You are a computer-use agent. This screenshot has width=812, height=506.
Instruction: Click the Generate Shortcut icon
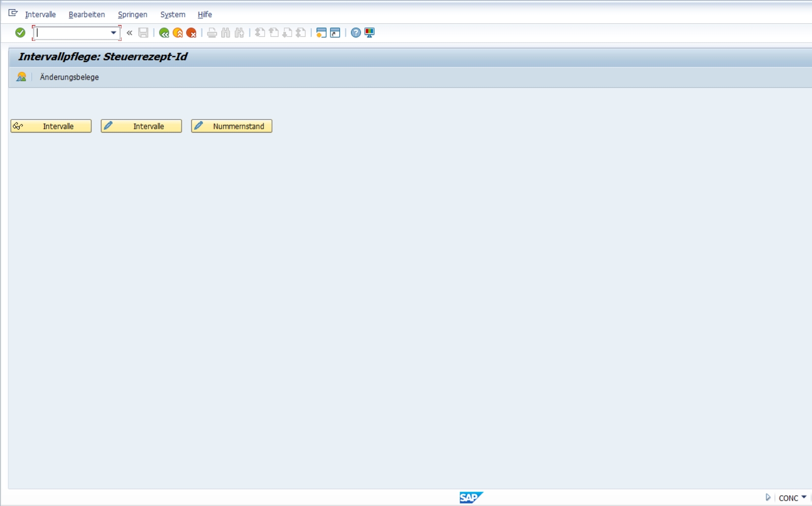[x=335, y=33]
